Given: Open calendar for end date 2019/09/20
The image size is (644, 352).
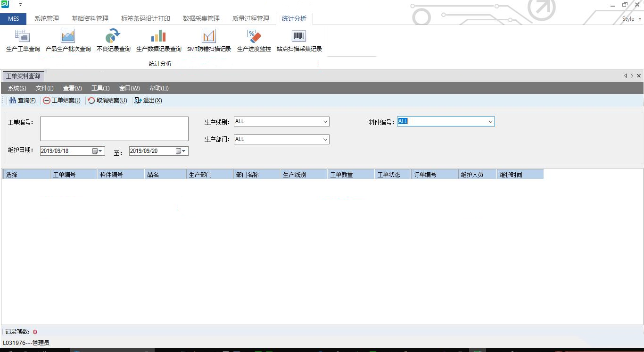Looking at the screenshot, I should (181, 151).
